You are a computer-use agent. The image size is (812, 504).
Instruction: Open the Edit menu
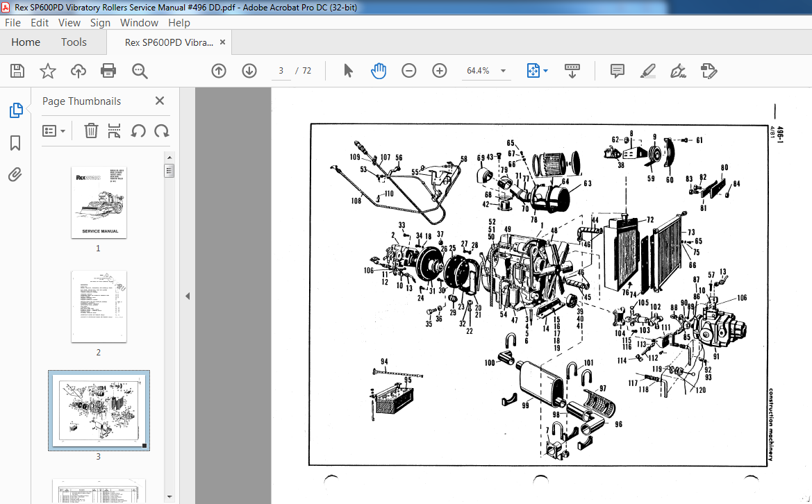click(40, 23)
